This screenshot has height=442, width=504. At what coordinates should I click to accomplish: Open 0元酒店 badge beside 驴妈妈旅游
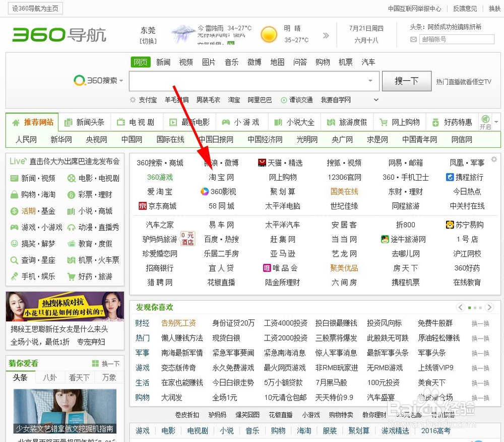point(187,239)
